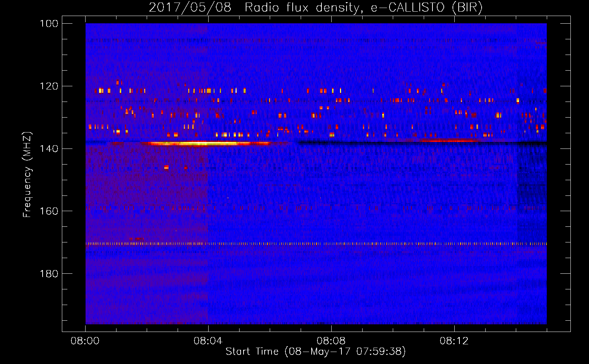Select the 'Frequency (MHZ)' y-axis label
Viewport: 589px width, 364px height.
click(x=27, y=175)
